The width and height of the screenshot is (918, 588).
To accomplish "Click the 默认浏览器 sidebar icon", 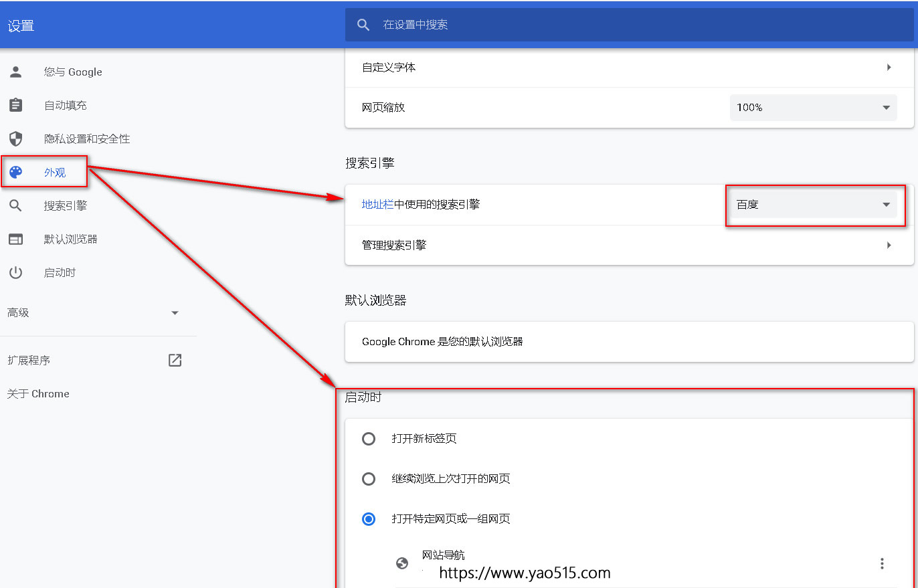I will (x=15, y=239).
